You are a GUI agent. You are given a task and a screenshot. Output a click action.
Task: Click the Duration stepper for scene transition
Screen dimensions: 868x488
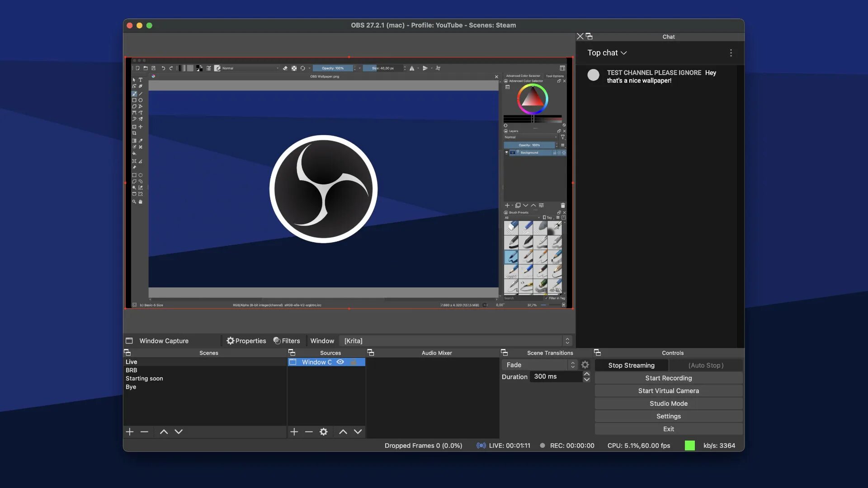[587, 376]
